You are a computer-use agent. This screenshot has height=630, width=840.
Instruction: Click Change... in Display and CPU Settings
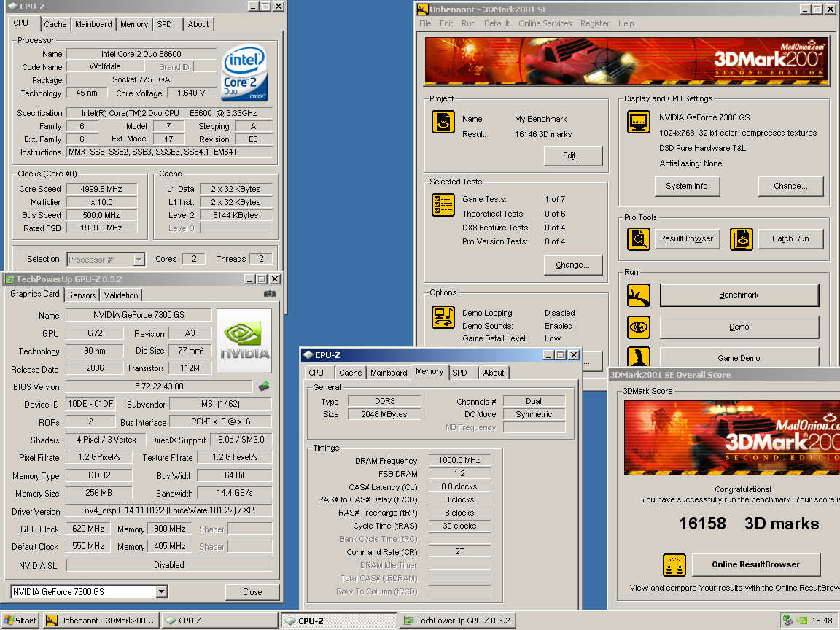790,186
